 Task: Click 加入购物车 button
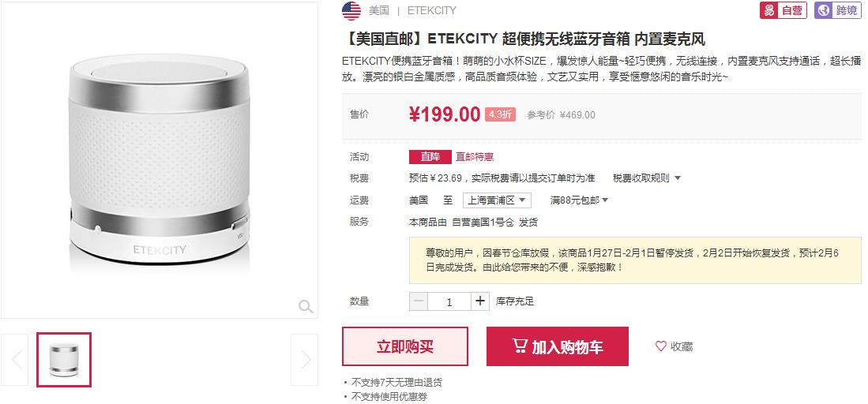pos(558,346)
